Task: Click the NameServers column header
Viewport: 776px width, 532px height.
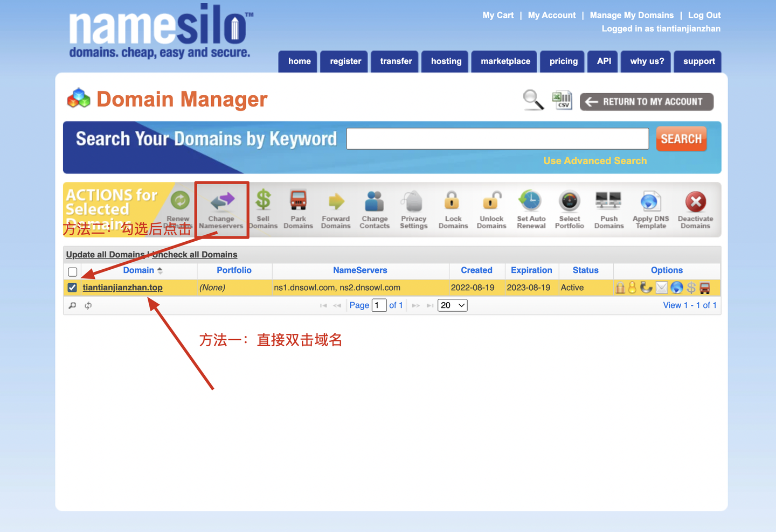Action: 360,270
